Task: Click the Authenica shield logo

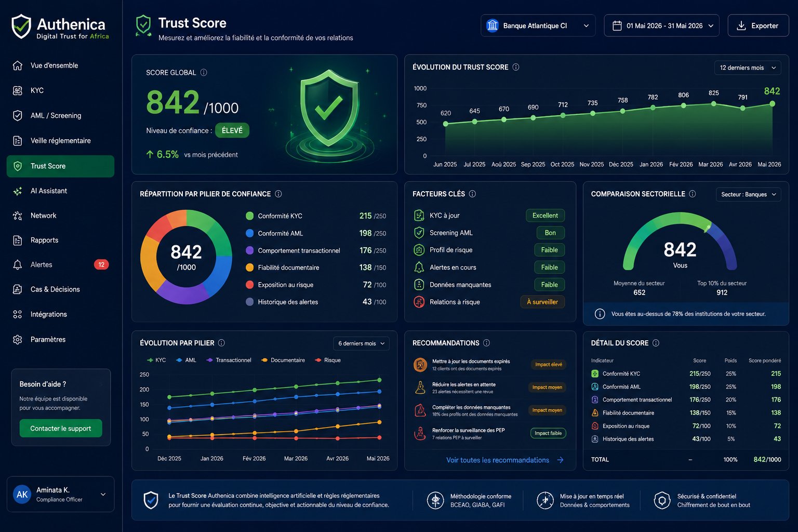Action: (21, 26)
